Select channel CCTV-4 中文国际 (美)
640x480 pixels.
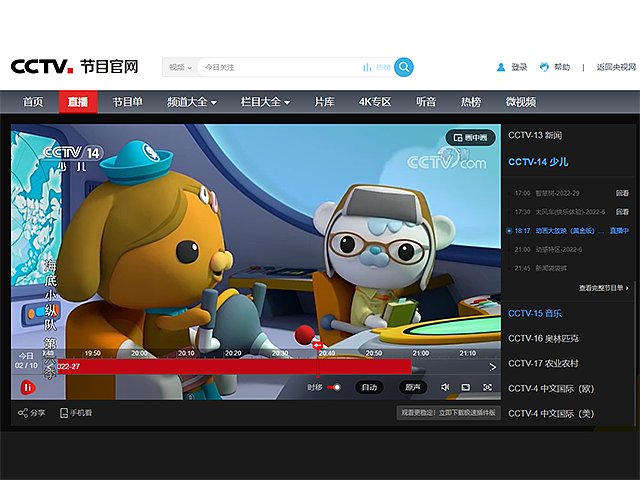click(x=551, y=413)
